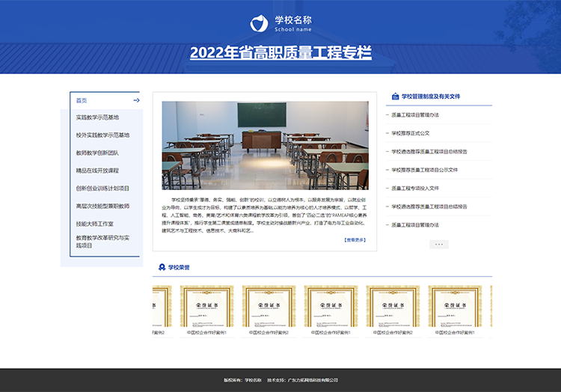Open 教育教学改革研究与实践项目 sidebar item
The height and width of the screenshot is (392, 561).
102,242
